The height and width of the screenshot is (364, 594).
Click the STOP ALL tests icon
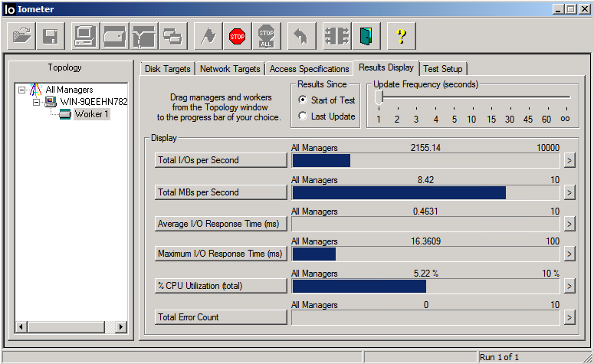(266, 36)
